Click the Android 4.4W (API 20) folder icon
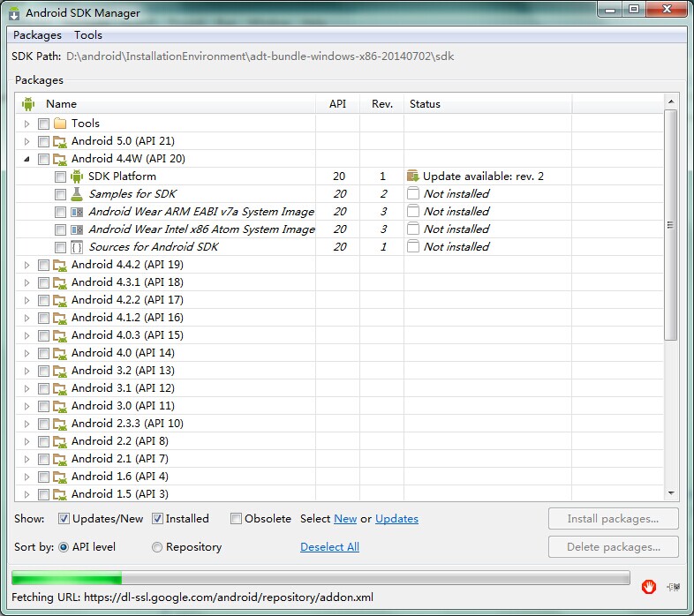Viewport: 694px width, 616px height. pyautogui.click(x=60, y=159)
